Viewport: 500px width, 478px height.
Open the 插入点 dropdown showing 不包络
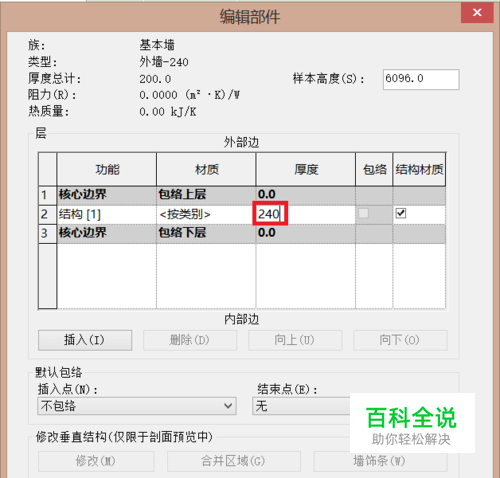coord(137,406)
